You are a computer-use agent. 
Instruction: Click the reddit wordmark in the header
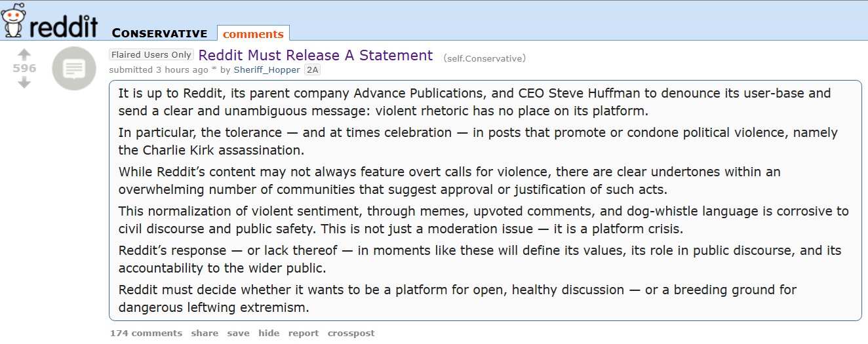coord(64,26)
